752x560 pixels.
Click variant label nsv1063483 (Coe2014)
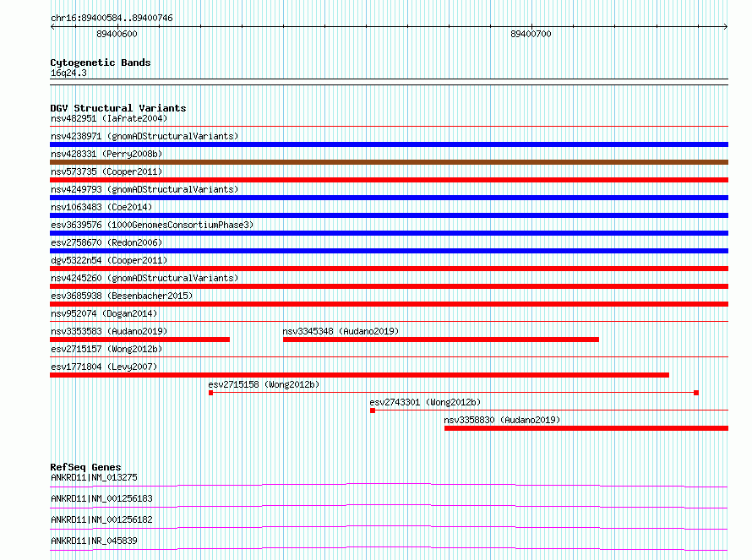click(101, 207)
